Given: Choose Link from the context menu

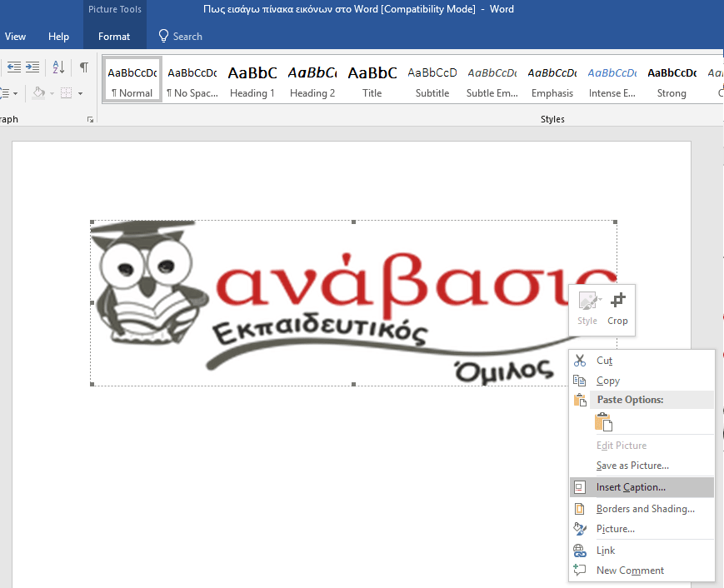Looking at the screenshot, I should [642, 551].
